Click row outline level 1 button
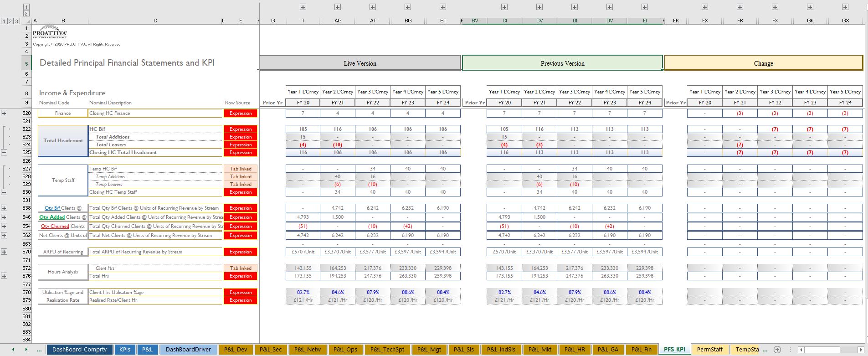868x356 pixels. 4,21
